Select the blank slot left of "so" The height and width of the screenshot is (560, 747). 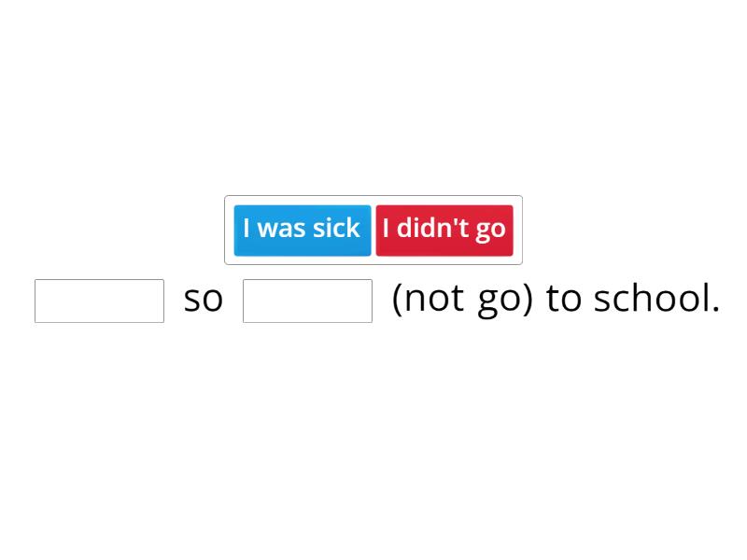[99, 301]
